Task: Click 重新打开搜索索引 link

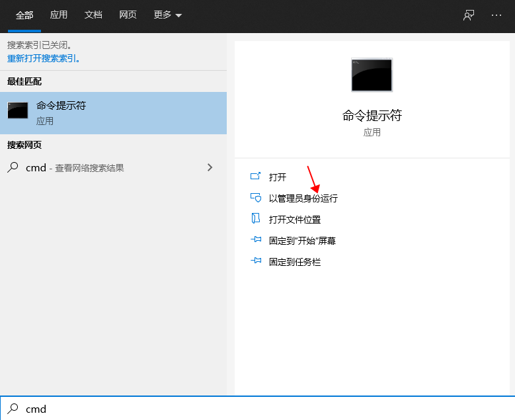Action: tap(43, 58)
